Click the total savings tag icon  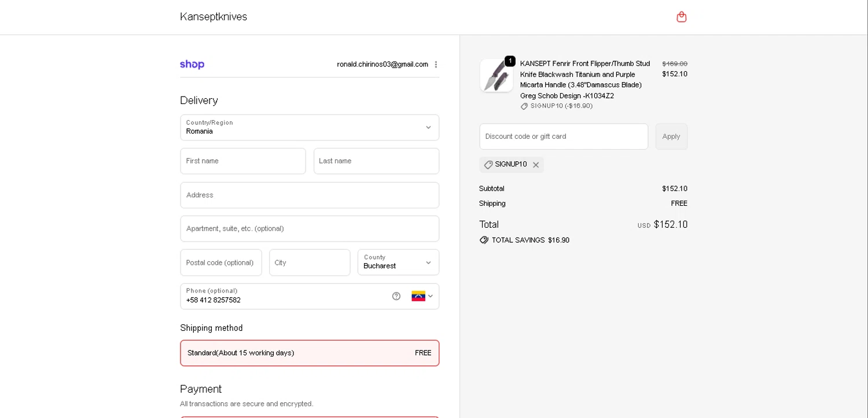click(484, 240)
